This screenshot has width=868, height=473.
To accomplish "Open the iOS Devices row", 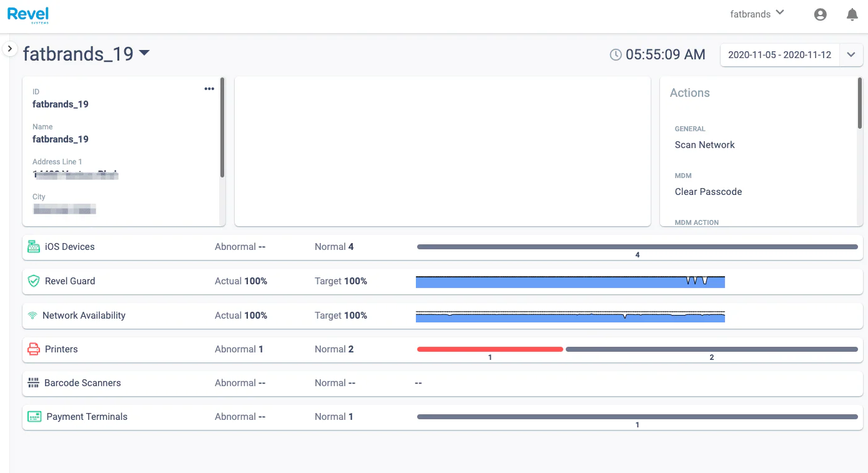I will click(443, 247).
